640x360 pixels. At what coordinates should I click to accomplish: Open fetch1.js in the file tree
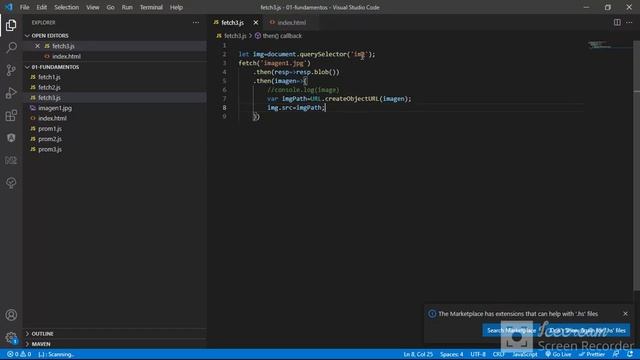point(49,77)
